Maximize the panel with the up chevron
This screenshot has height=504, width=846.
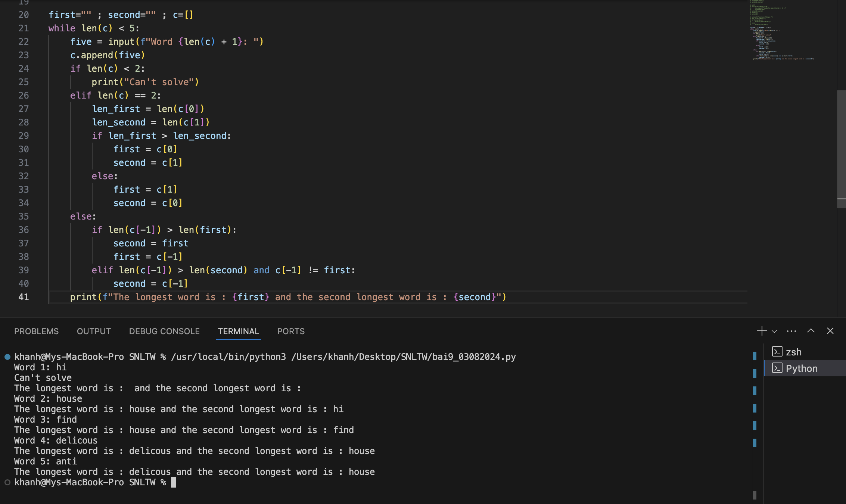tap(811, 331)
